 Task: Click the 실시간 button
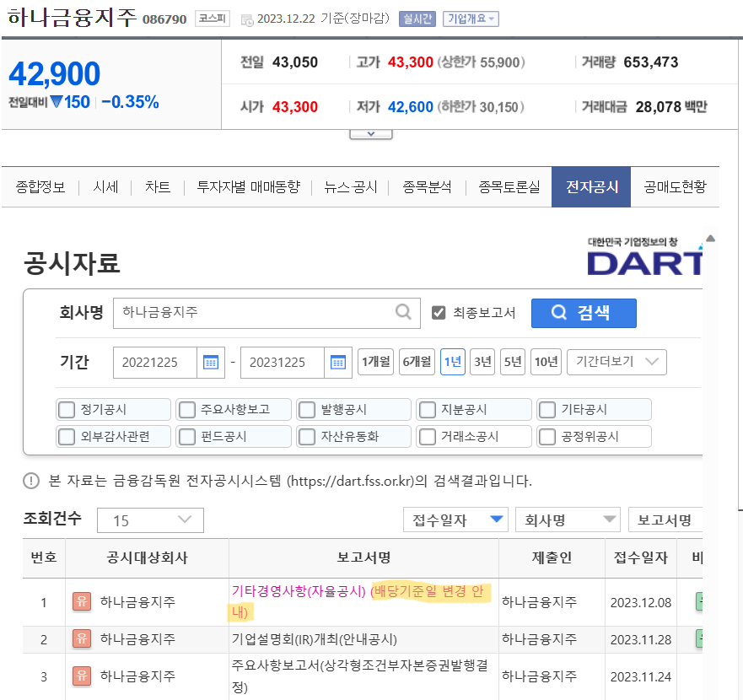pos(417,19)
